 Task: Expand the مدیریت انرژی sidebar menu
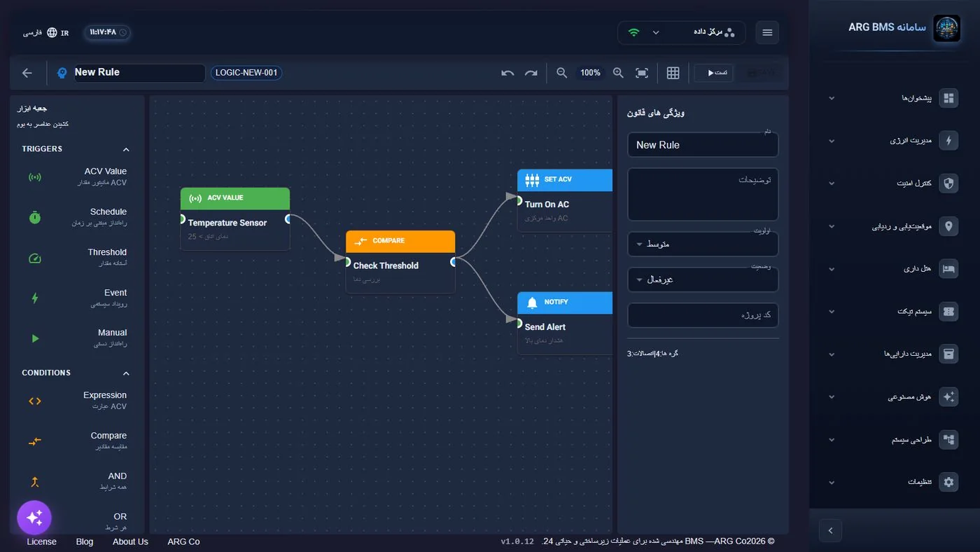[x=894, y=141]
